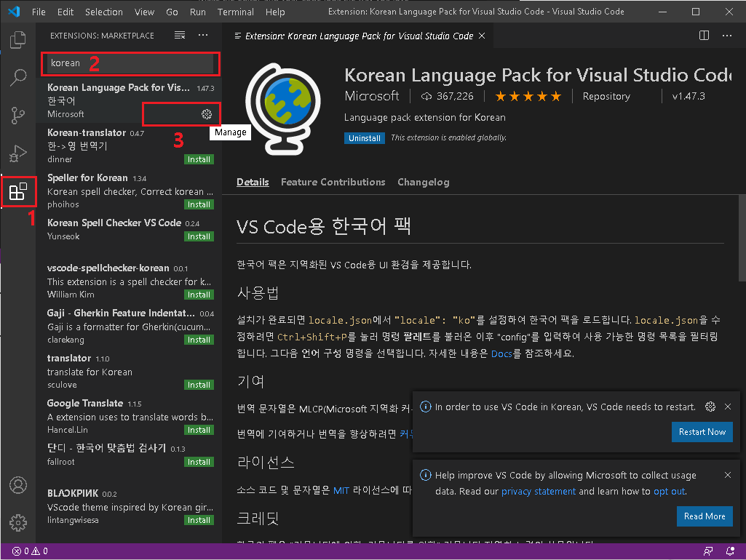Screen dimensions: 746x560
Task: Click the VS Code logo icon
Action: (14, 12)
